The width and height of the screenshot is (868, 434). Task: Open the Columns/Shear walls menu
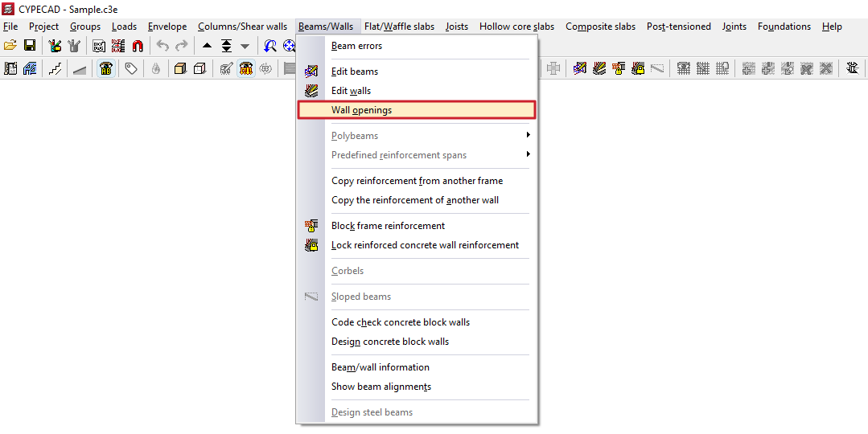coord(242,27)
